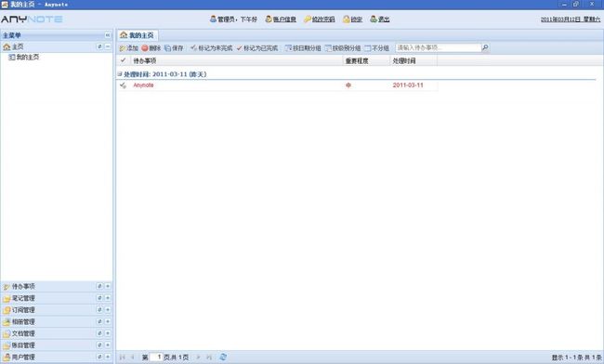Focus the 请输入待办事项 search field

pos(439,47)
